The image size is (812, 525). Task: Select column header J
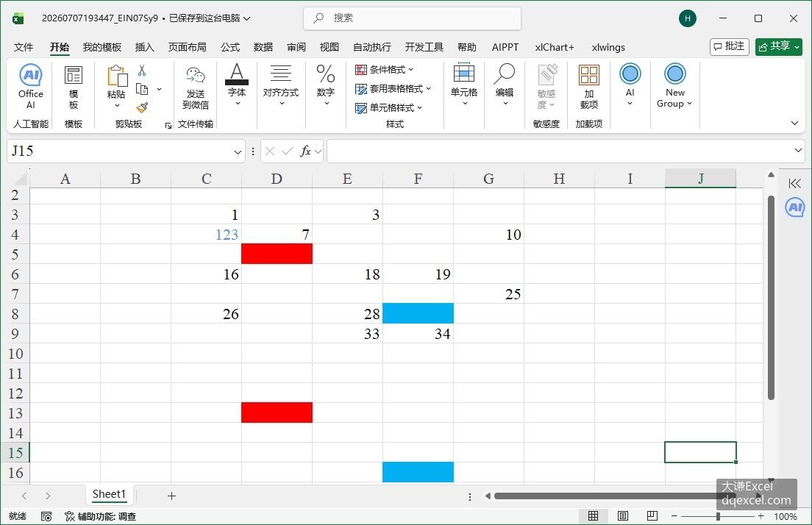[700, 179]
